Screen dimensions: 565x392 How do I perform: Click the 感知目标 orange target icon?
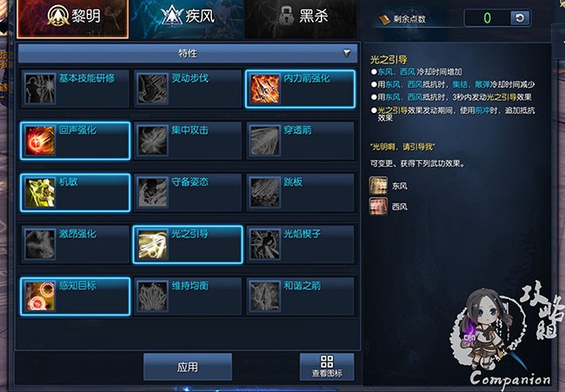[x=40, y=296]
